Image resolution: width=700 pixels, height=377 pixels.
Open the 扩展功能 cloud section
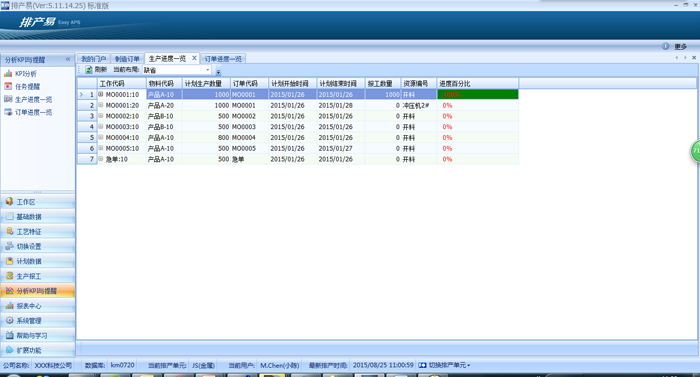pos(38,350)
